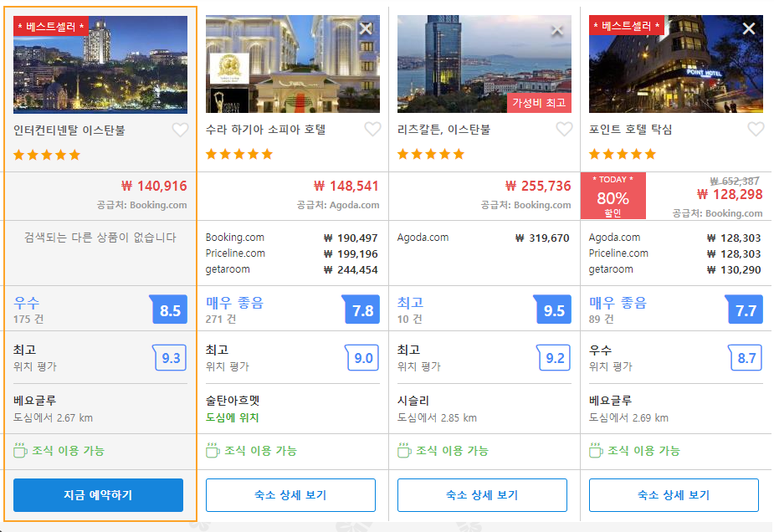Click the 7.7 review score badge

[745, 309]
